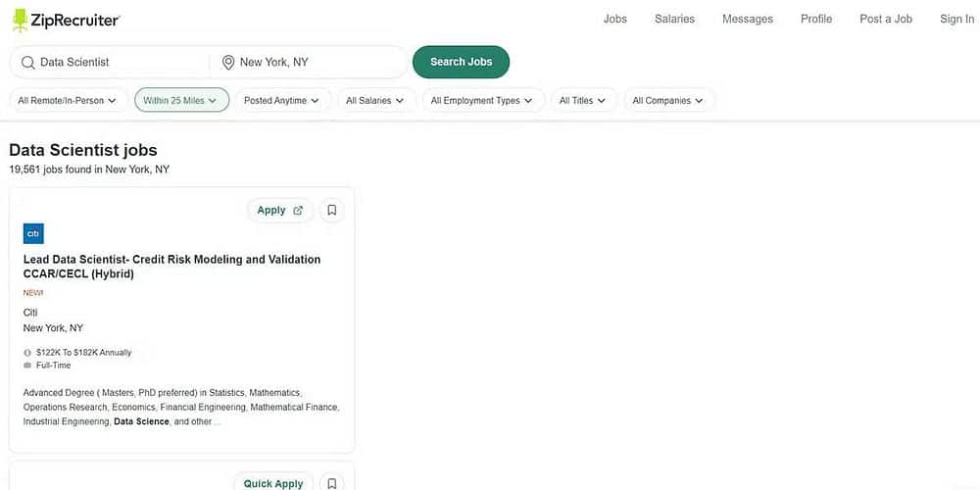Click the search magnifier icon
Image resolution: width=980 pixels, height=490 pixels.
click(x=27, y=62)
